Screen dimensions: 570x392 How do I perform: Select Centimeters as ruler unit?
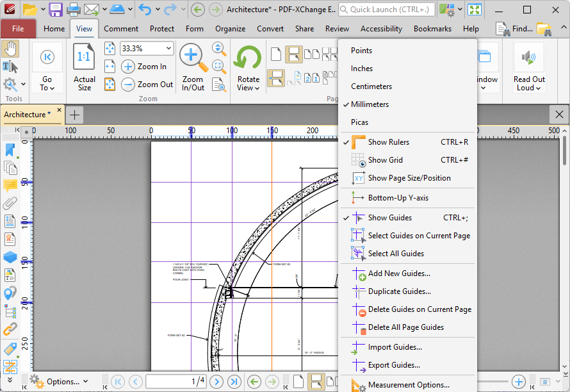pos(408,86)
